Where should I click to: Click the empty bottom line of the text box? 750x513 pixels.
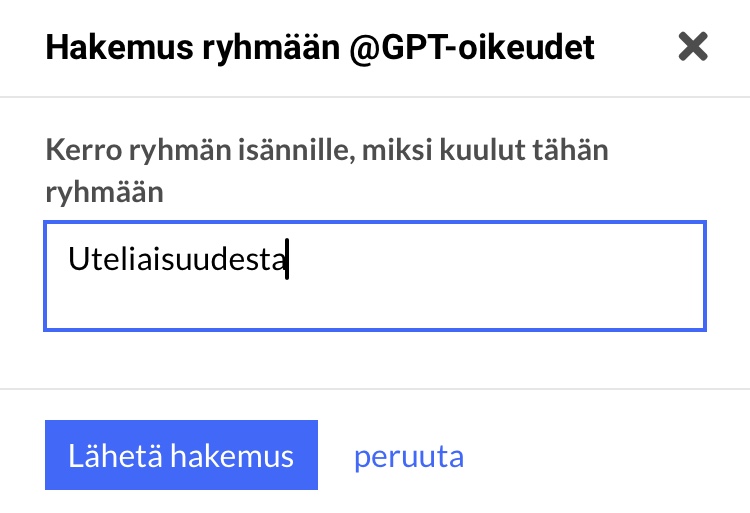[x=375, y=305]
